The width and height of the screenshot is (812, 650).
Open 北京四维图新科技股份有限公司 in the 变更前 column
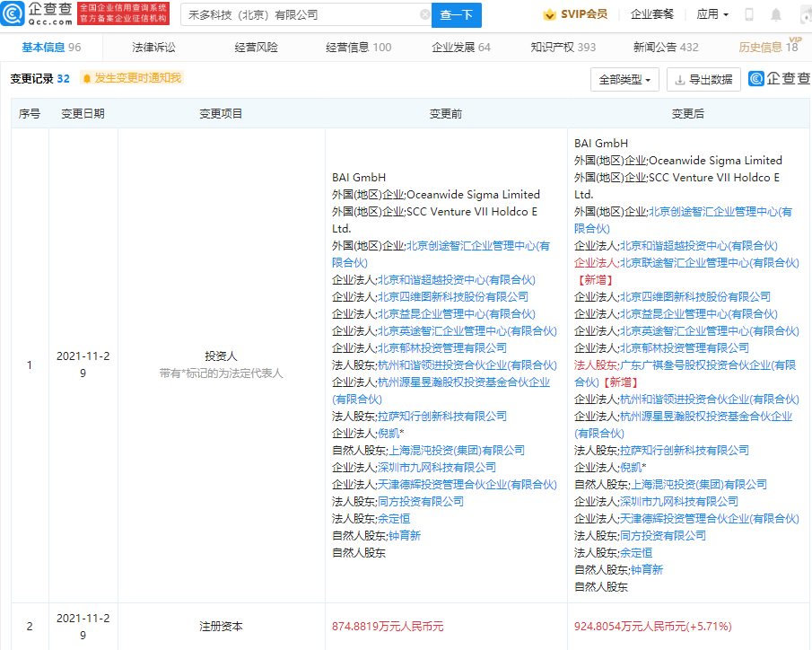(x=452, y=297)
